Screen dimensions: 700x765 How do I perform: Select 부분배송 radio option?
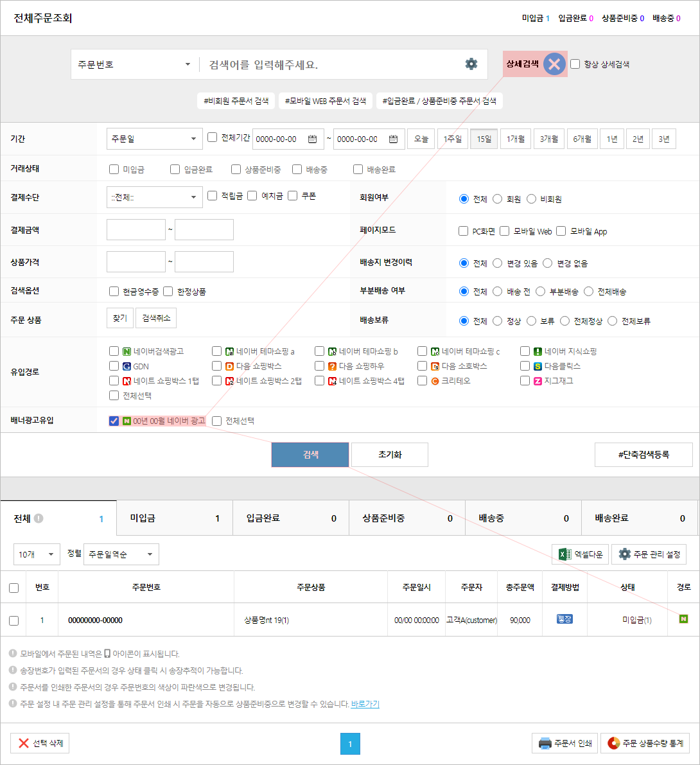click(540, 292)
